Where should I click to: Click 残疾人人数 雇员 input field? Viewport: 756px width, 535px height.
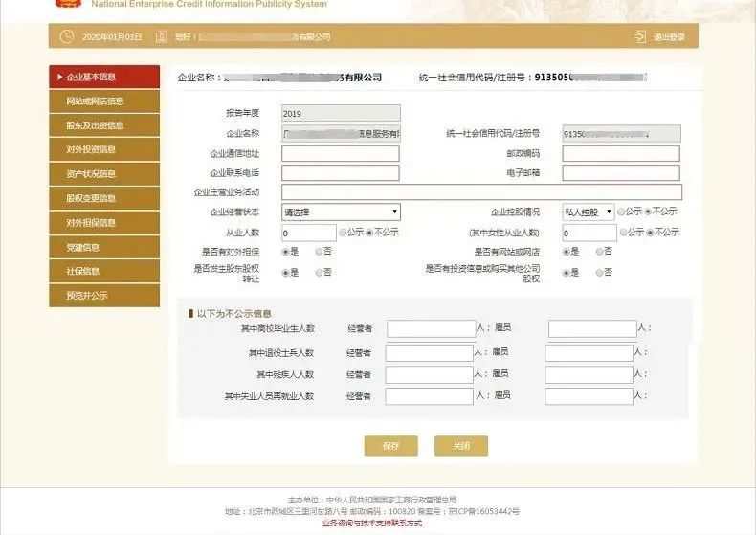(589, 374)
